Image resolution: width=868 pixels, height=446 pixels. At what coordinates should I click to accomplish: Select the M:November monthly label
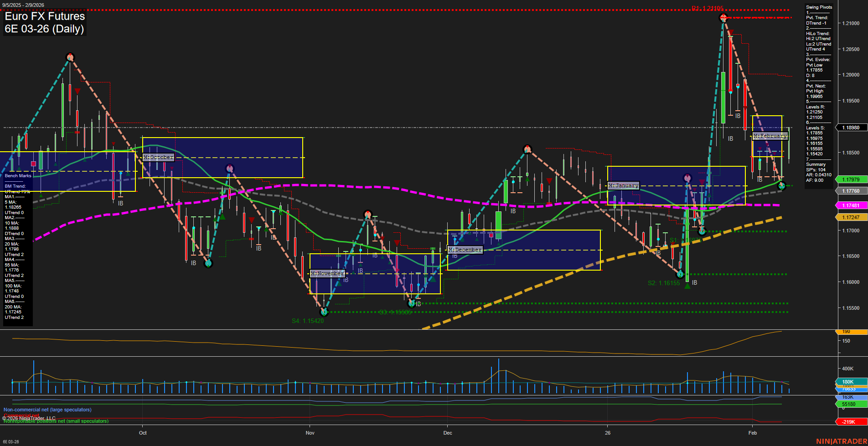coord(327,273)
